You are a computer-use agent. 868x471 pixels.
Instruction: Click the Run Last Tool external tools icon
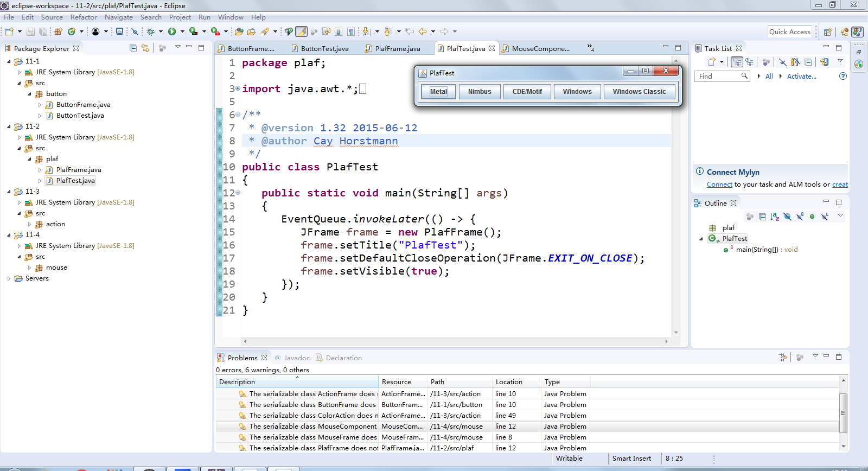point(215,31)
